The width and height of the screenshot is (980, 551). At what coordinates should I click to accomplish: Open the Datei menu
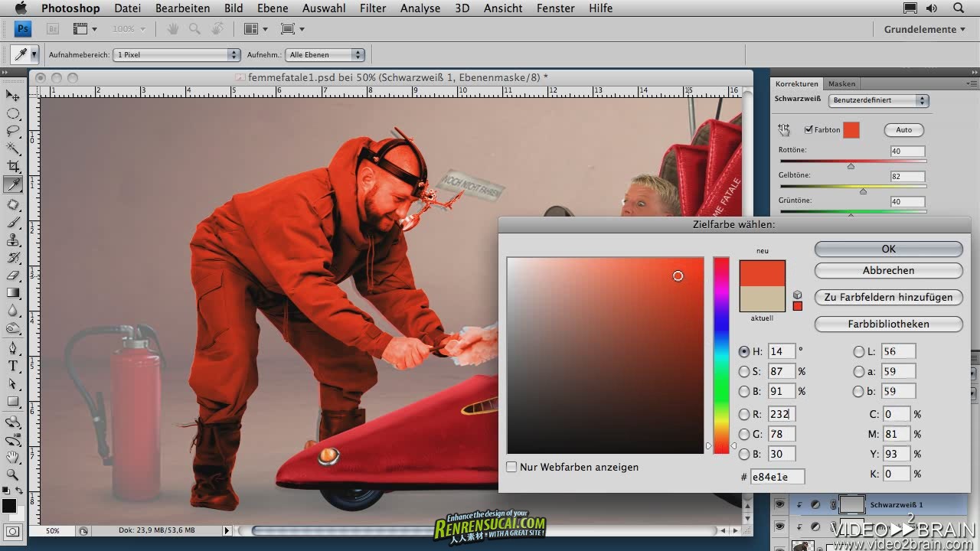pos(127,8)
